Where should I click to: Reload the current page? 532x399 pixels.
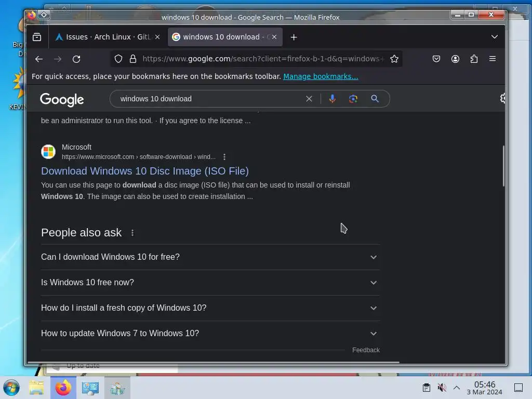pos(77,59)
